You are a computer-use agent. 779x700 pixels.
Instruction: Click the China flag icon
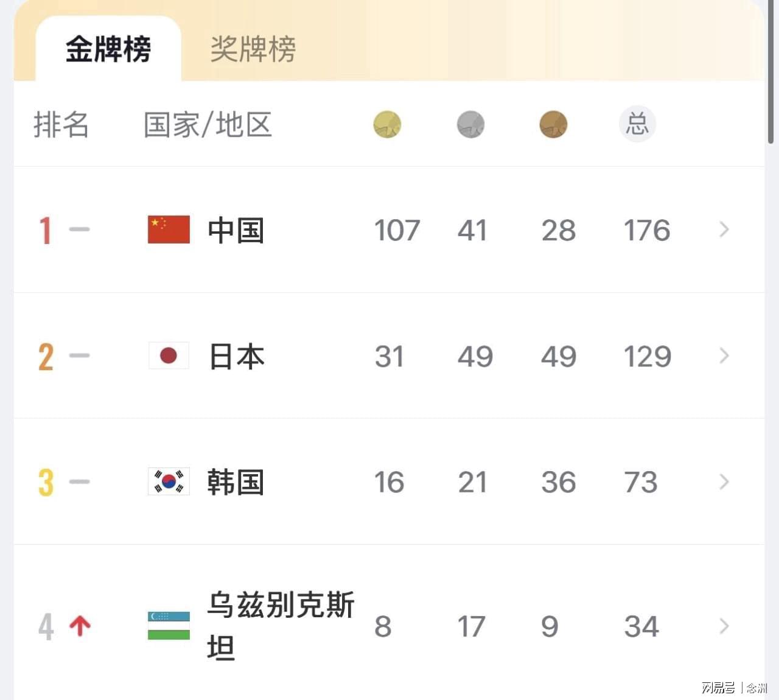point(169,229)
